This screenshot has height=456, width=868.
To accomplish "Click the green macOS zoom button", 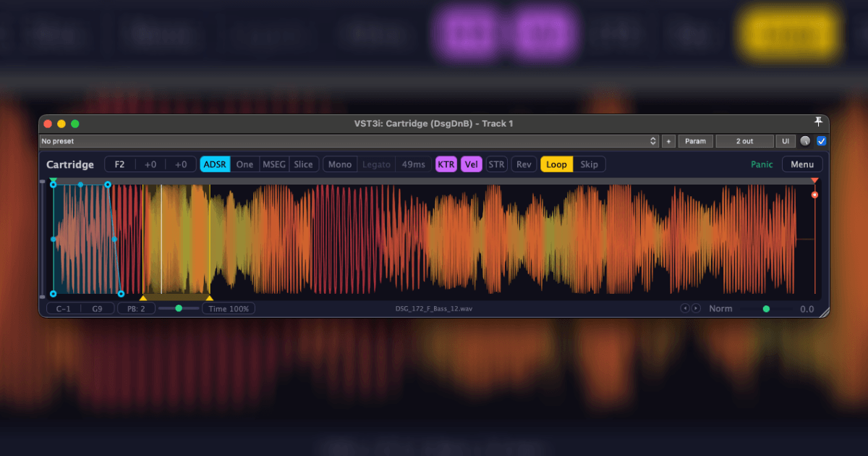I will click(75, 124).
